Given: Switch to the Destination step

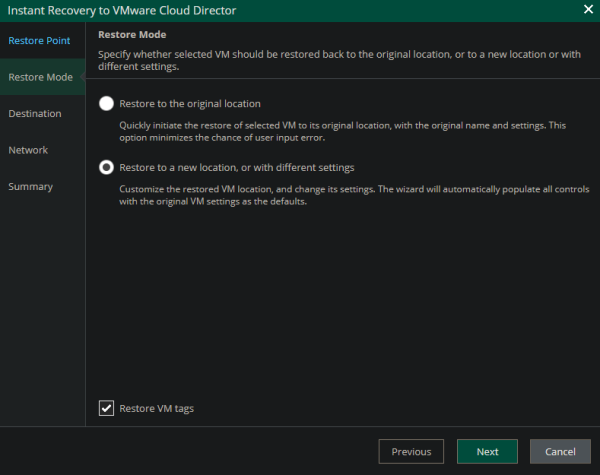Looking at the screenshot, I should pos(35,114).
